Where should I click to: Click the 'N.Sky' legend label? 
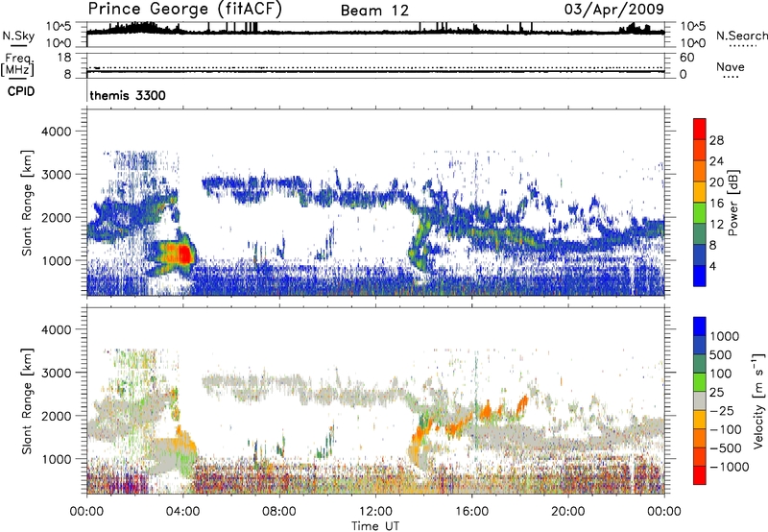pos(18,36)
